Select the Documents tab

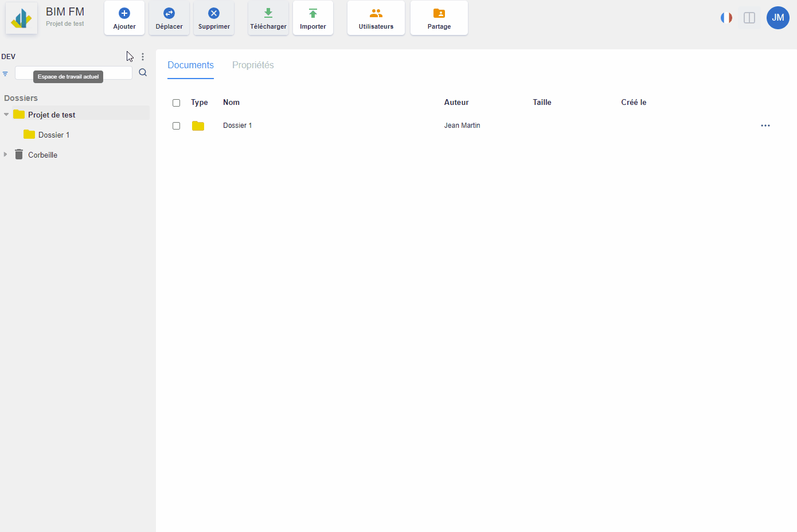190,65
